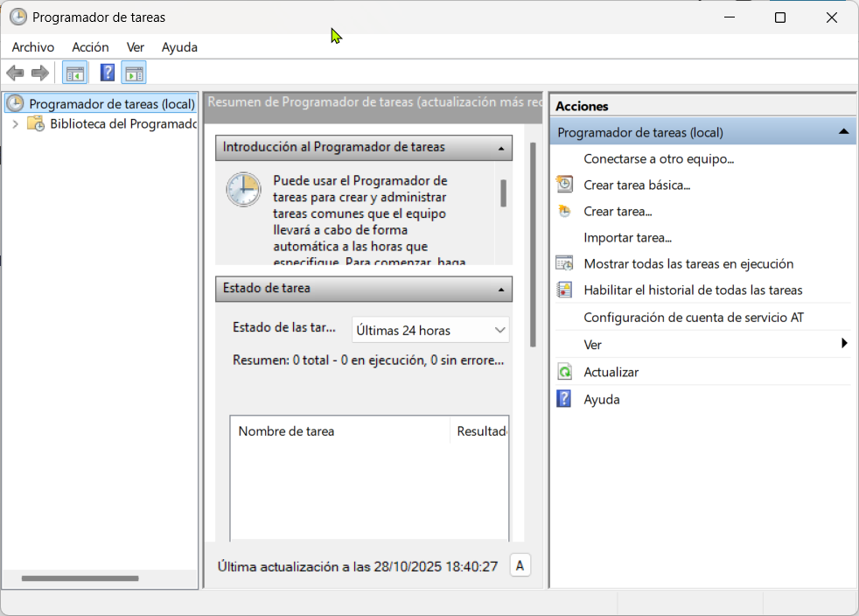Click Conectarse a otro equipo…
Screen dimensions: 859x616
pos(658,158)
